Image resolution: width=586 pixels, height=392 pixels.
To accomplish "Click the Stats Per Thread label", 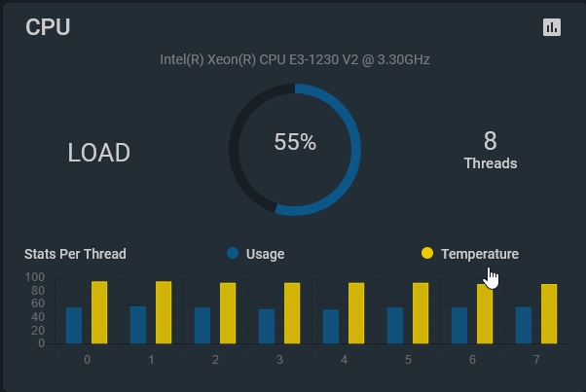I will (75, 254).
